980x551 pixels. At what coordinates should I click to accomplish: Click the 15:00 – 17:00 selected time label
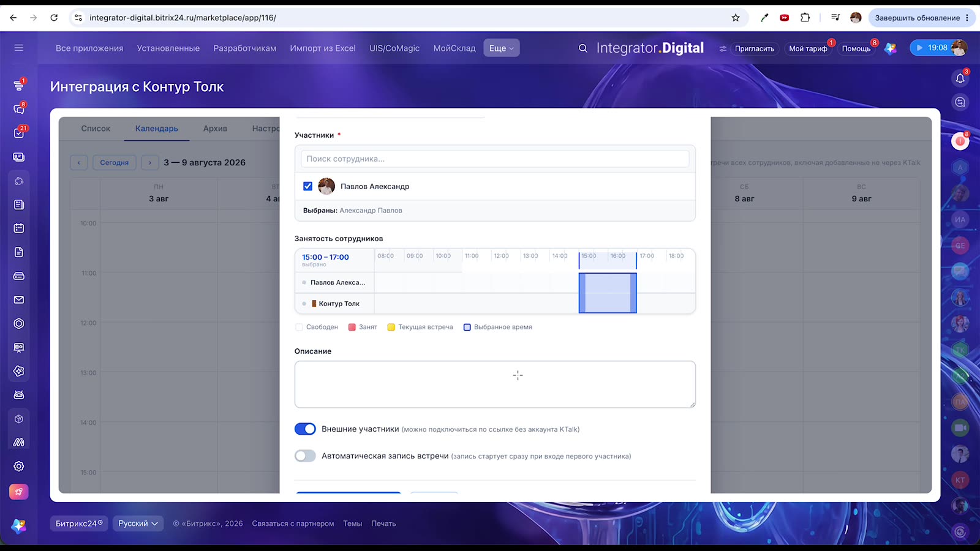[x=325, y=257]
